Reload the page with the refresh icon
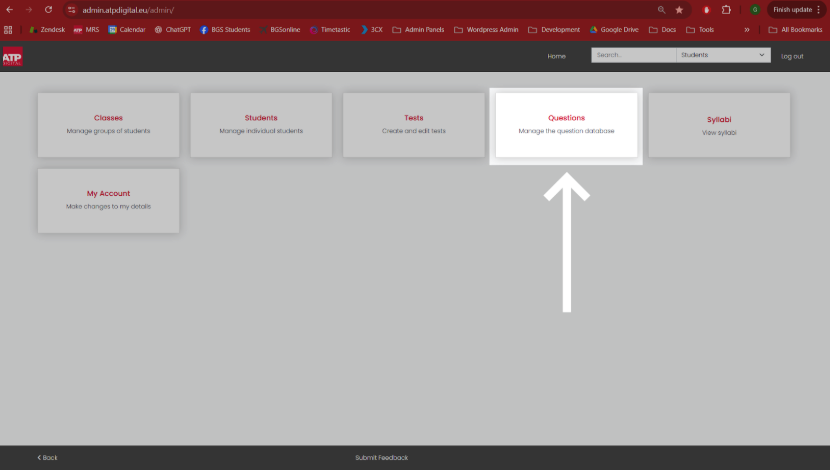The image size is (830, 470). click(x=48, y=10)
